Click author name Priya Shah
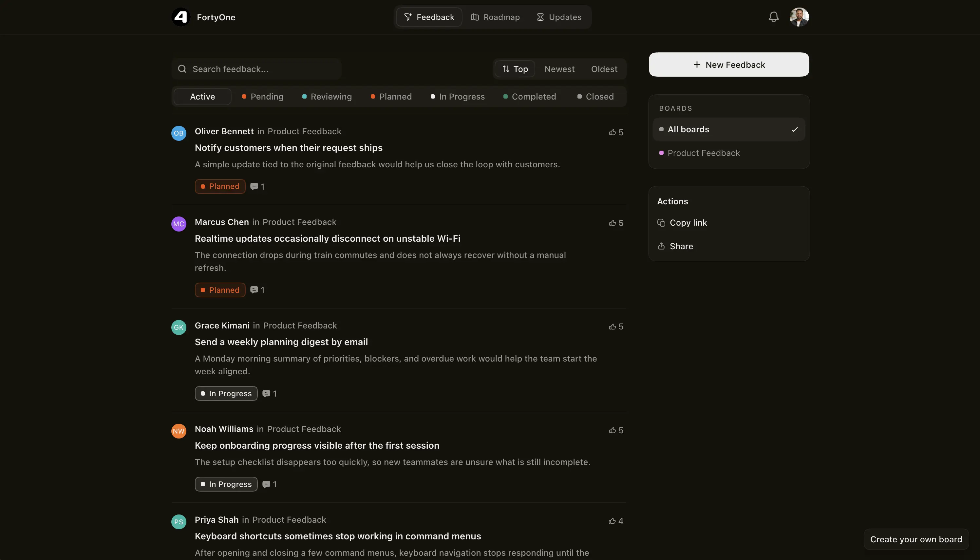Image resolution: width=980 pixels, height=560 pixels. tap(217, 520)
